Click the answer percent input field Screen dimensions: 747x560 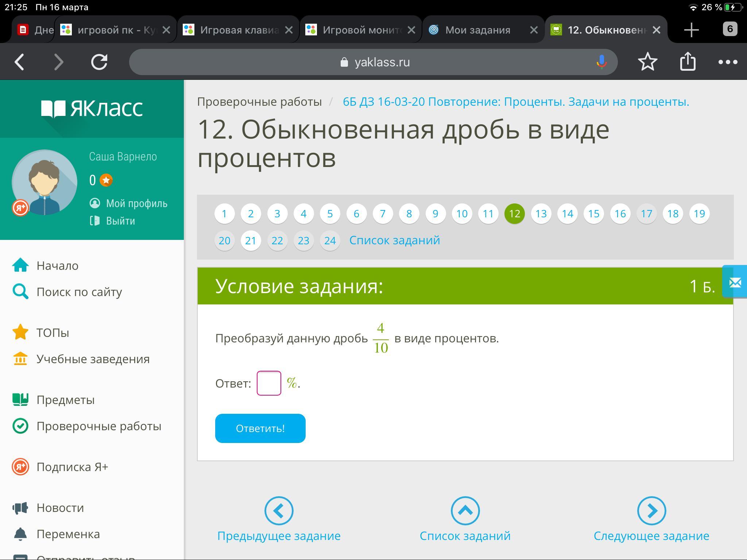(x=269, y=383)
